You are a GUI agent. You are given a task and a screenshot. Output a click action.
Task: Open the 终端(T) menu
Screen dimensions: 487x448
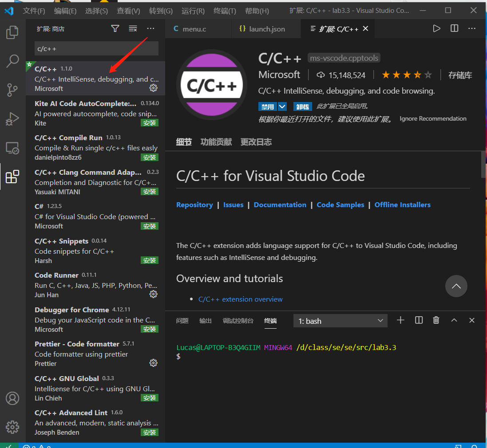pos(225,11)
